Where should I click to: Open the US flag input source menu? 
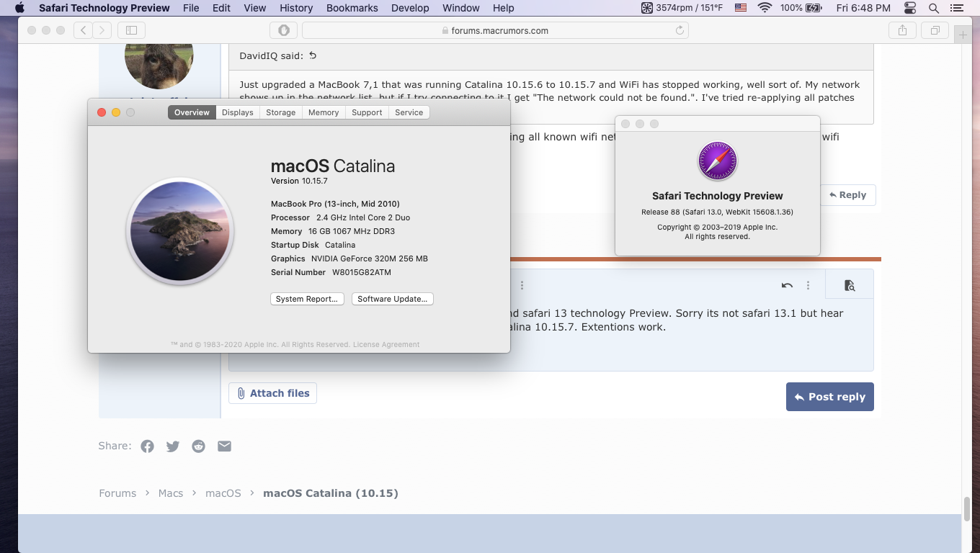click(x=741, y=8)
